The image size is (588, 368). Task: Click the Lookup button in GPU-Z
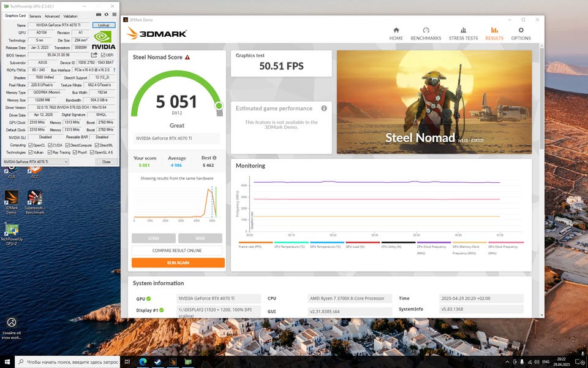104,25
